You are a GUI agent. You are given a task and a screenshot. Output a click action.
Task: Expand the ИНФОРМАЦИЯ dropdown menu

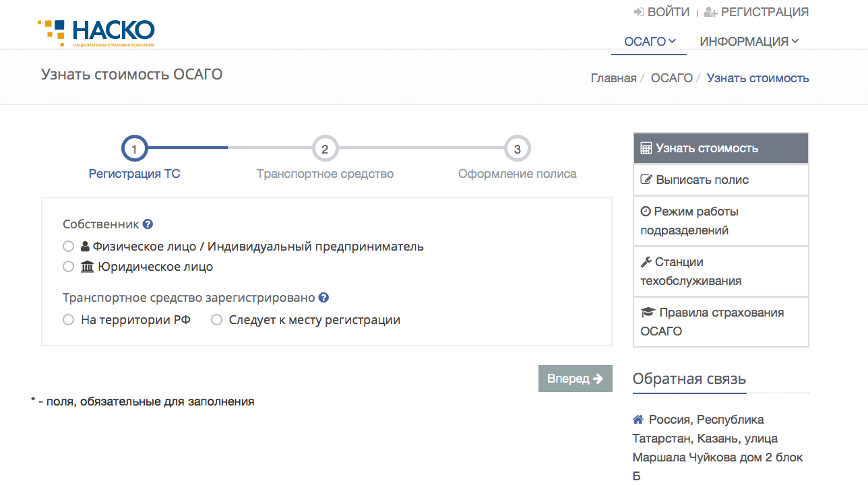749,42
